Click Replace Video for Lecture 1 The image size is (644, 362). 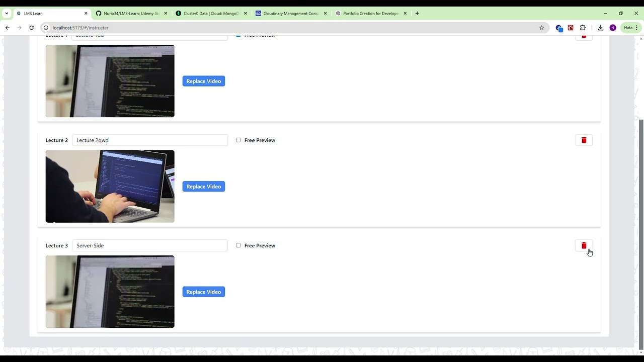(x=204, y=81)
